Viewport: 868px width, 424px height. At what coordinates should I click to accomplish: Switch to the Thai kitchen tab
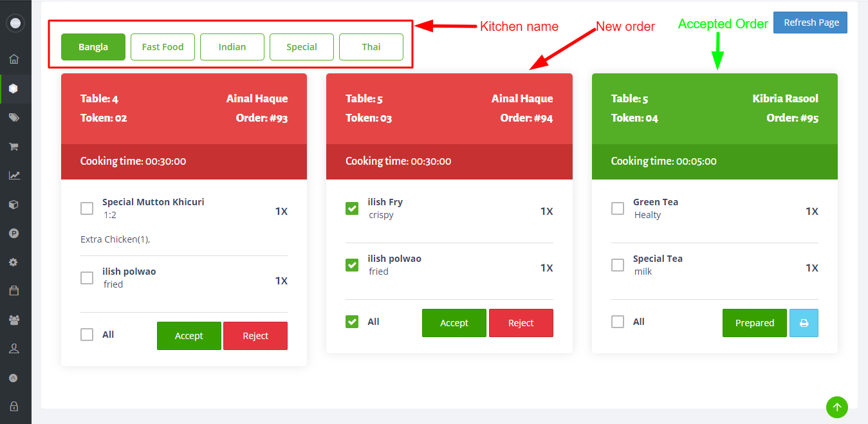tap(371, 47)
